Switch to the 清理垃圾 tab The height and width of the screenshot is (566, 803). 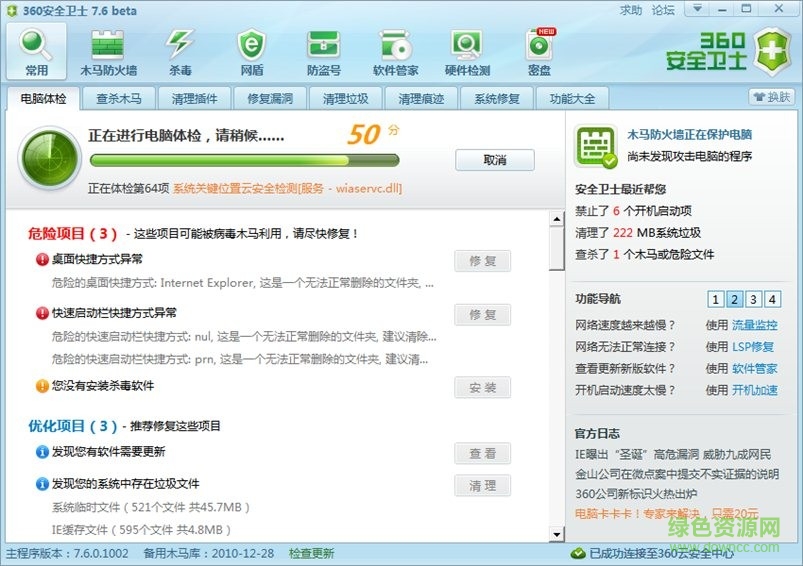[x=346, y=98]
